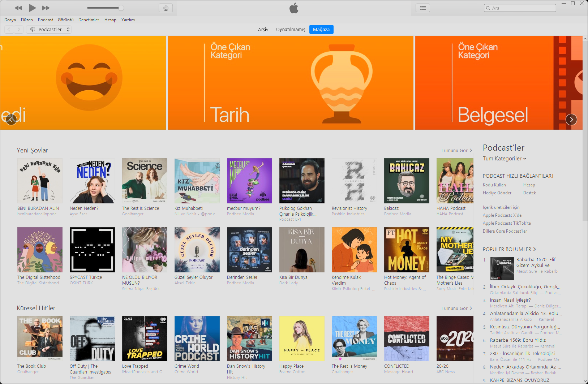Open The Rest Is Science cover
Screen dimensions: 588x384
[x=145, y=181]
